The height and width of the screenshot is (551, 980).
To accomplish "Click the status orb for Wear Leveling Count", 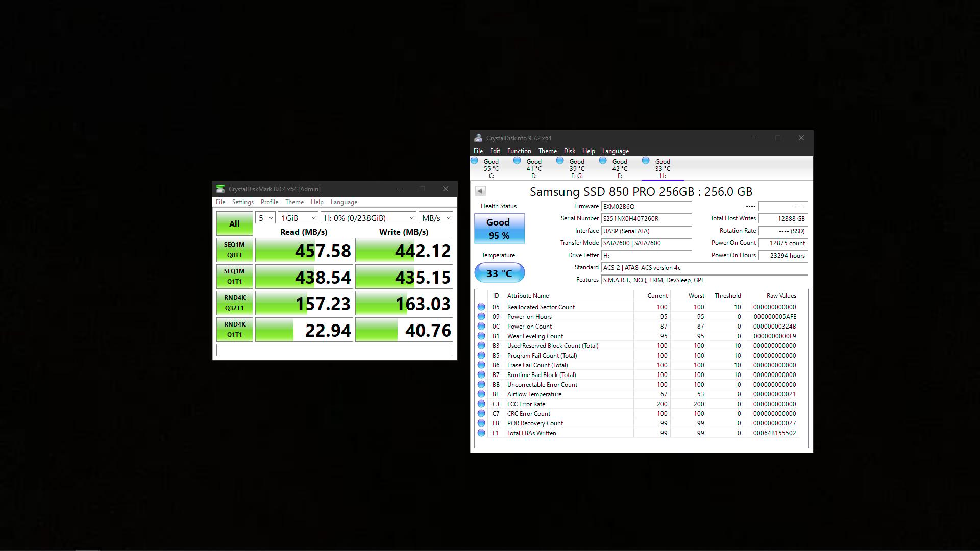I will (x=481, y=336).
